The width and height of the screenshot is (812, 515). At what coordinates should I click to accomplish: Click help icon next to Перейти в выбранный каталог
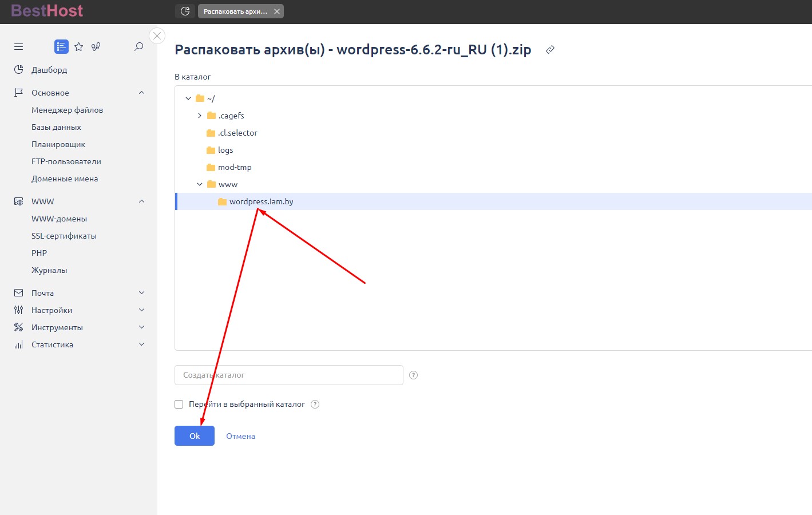point(315,405)
